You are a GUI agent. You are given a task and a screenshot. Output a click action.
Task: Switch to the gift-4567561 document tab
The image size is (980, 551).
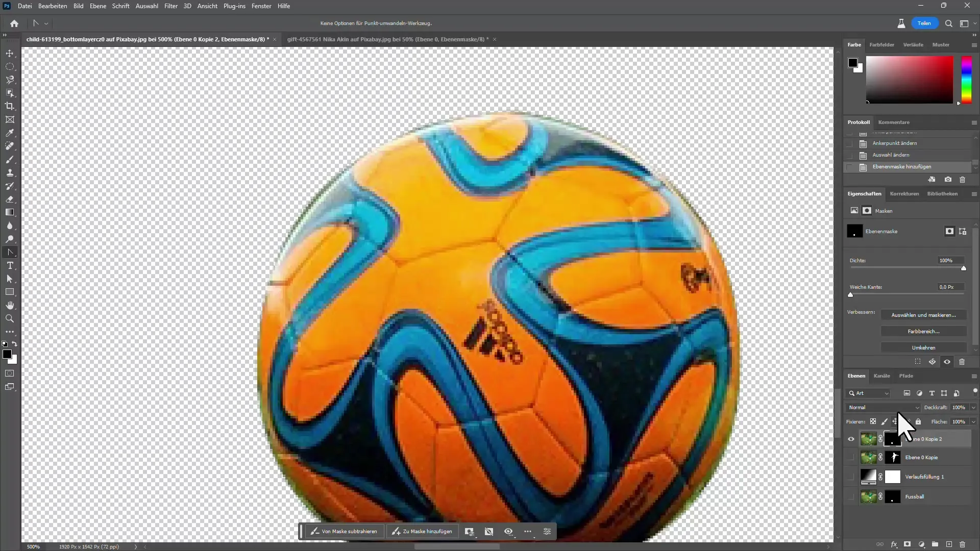point(387,39)
